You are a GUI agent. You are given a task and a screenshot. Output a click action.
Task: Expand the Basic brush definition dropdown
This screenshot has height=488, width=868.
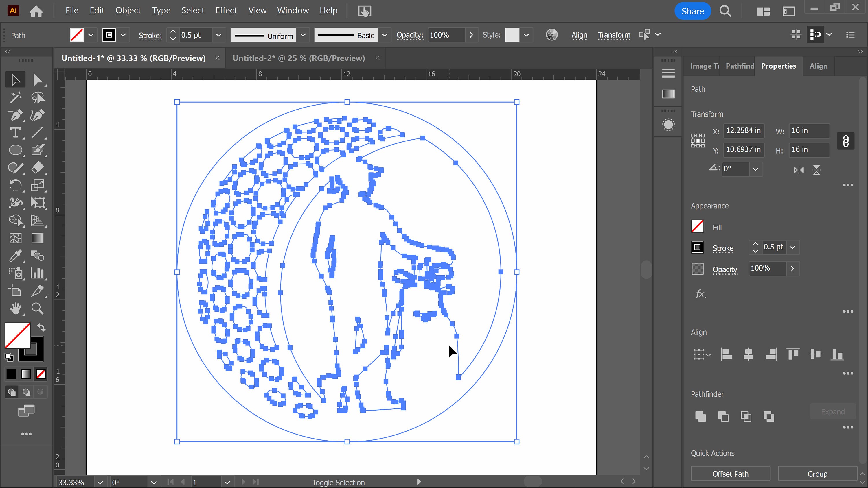tap(385, 35)
